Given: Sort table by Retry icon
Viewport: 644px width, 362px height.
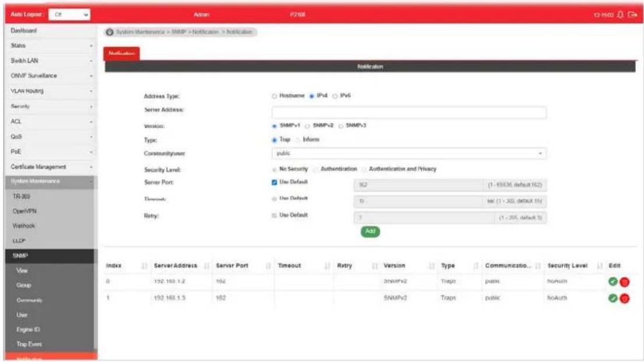Looking at the screenshot, I should click(374, 266).
